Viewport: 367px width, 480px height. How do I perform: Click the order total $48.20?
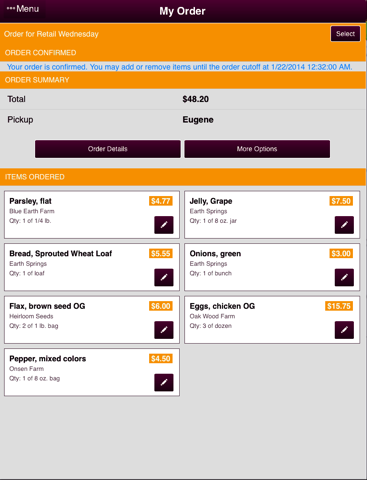pyautogui.click(x=195, y=99)
